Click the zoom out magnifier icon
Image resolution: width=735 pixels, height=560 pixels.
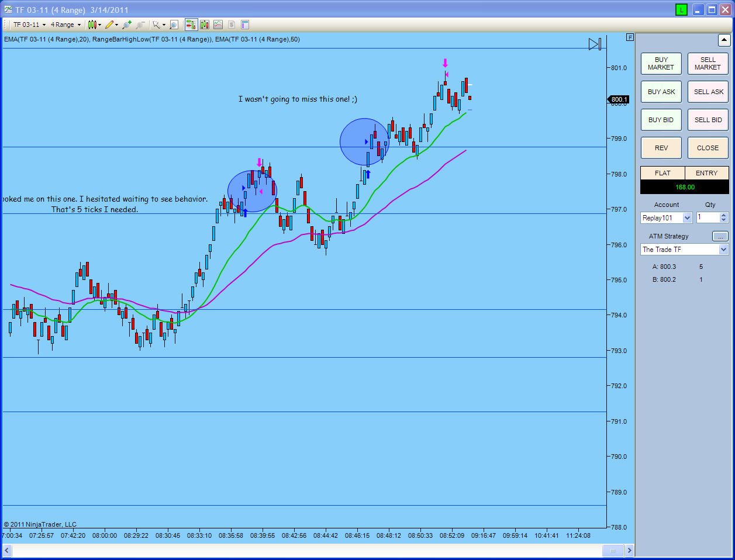click(140, 25)
